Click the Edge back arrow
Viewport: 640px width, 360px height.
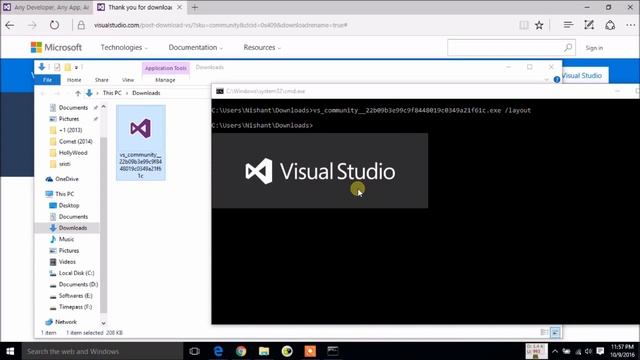click(x=10, y=25)
